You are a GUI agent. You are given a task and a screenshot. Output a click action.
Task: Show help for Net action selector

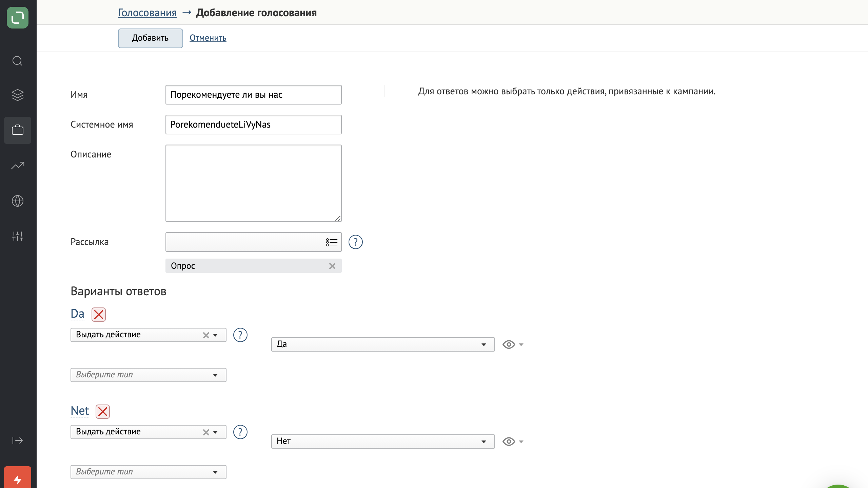coord(240,432)
